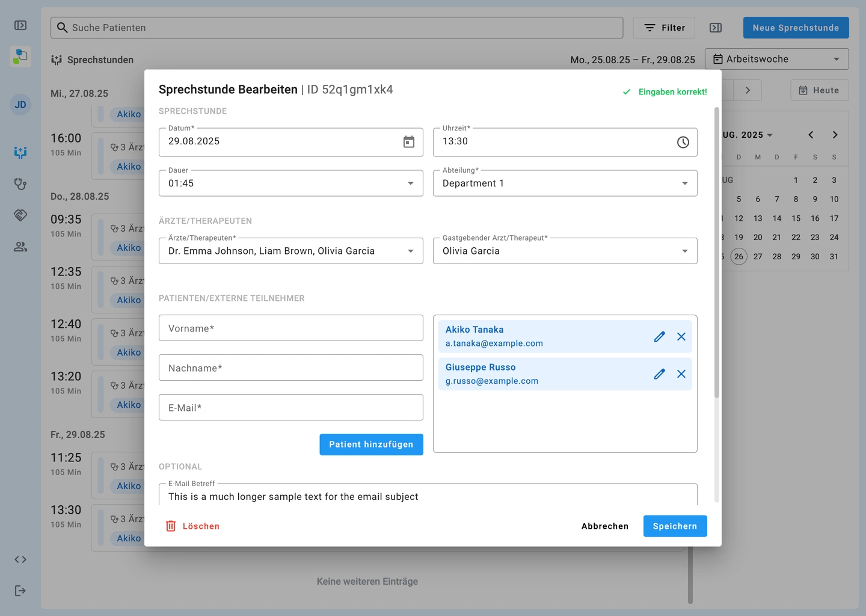Remove participant Giuseppe Russo
The image size is (866, 616).
[681, 374]
